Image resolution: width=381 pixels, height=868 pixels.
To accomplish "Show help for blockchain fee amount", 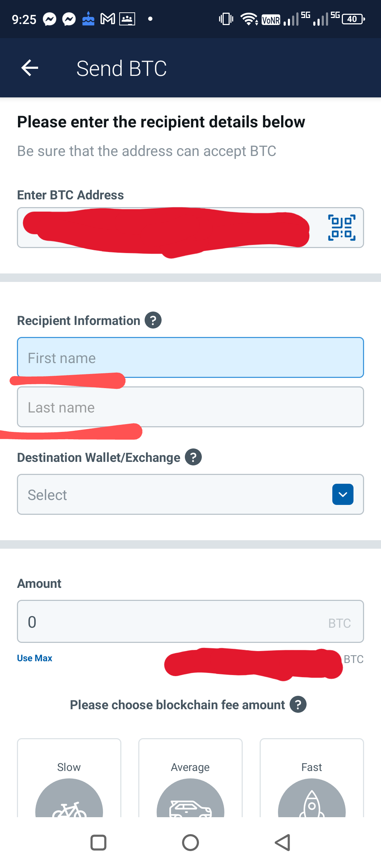I will [x=298, y=704].
